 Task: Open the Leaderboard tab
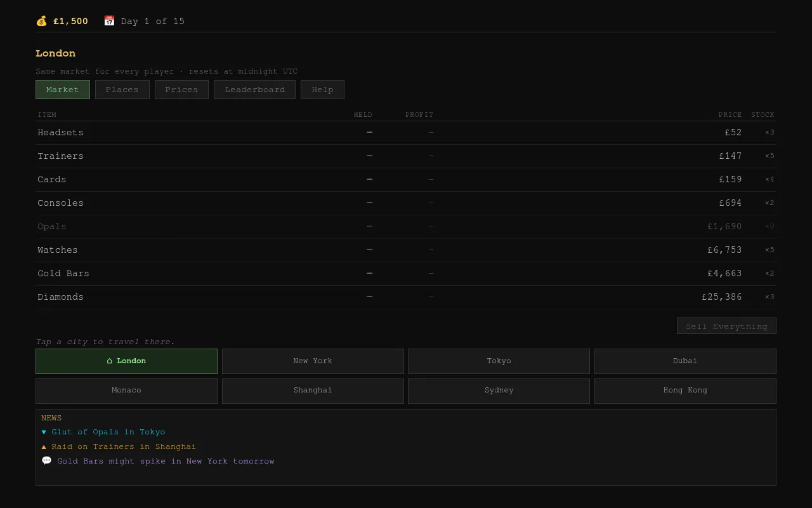pos(255,90)
